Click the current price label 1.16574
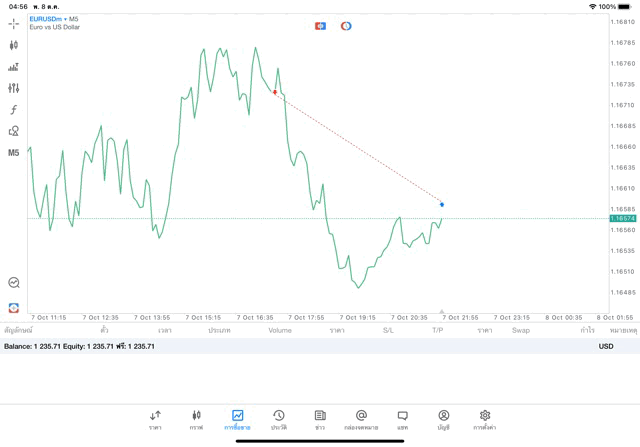The width and height of the screenshot is (640, 447). pyautogui.click(x=622, y=218)
